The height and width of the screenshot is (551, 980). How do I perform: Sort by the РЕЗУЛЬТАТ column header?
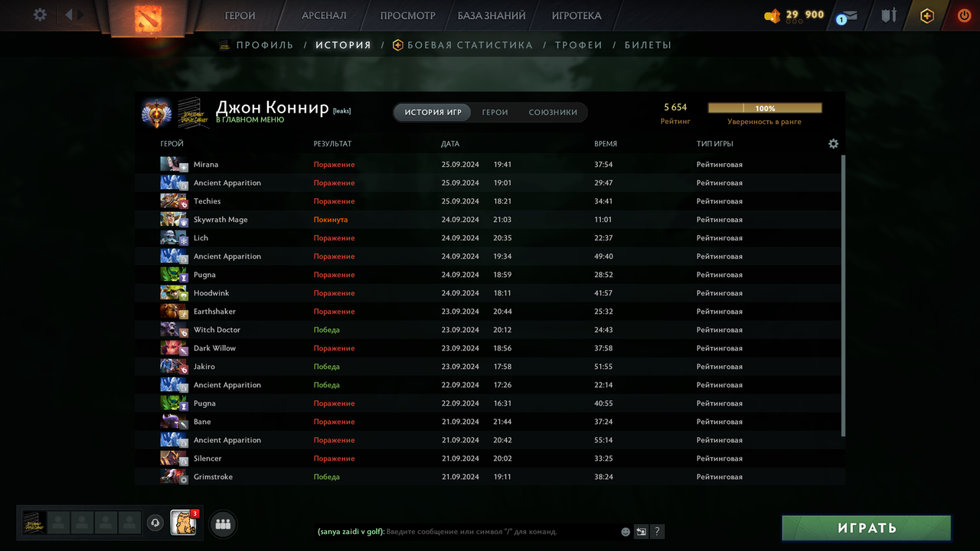332,144
